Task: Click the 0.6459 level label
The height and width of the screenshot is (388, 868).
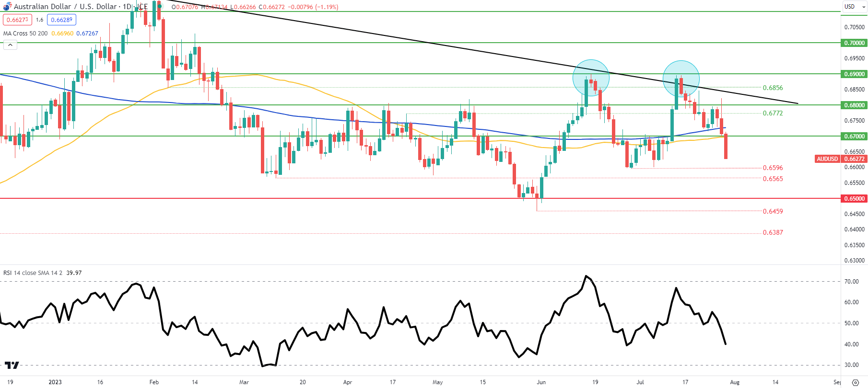Action: click(x=773, y=211)
